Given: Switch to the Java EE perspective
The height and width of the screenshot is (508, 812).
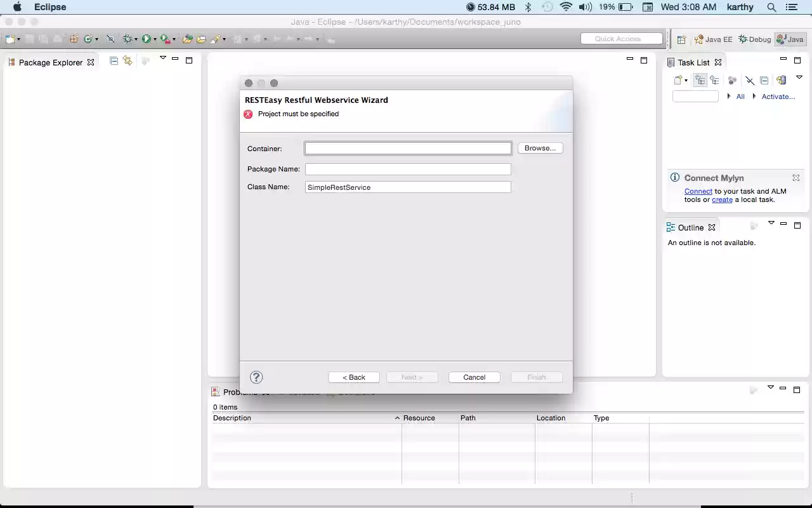Looking at the screenshot, I should pos(713,39).
